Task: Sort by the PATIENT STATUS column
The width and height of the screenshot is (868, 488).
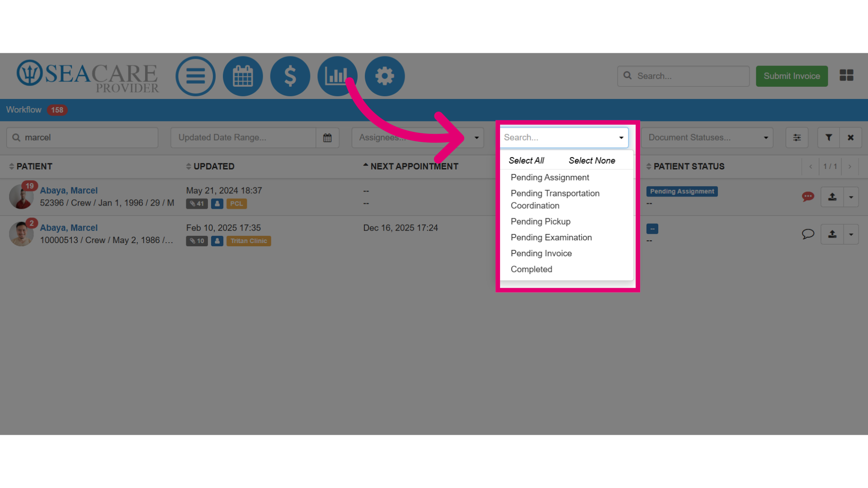Action: pos(685,166)
